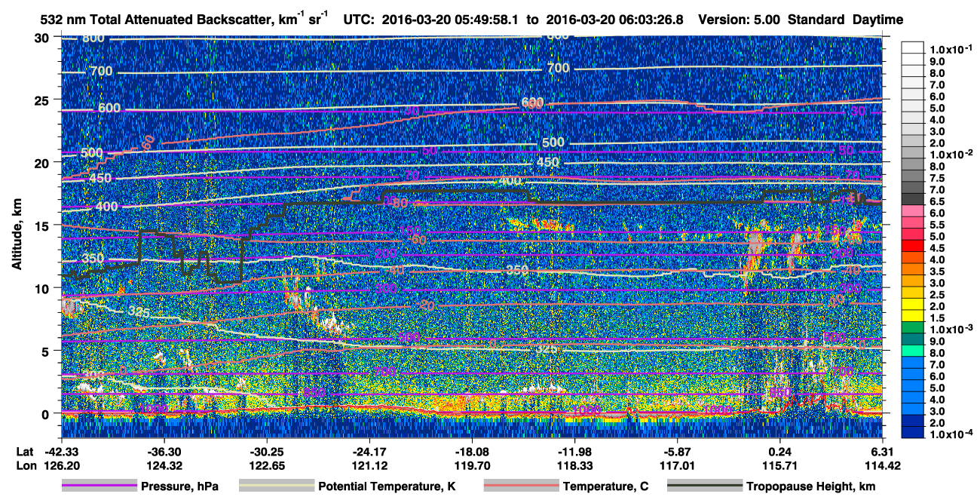Click the longitude value 115.71
This screenshot has height=503, width=980.
click(780, 465)
